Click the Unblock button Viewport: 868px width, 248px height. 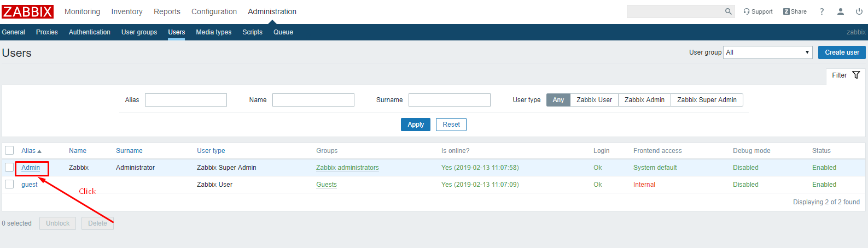(x=57, y=223)
